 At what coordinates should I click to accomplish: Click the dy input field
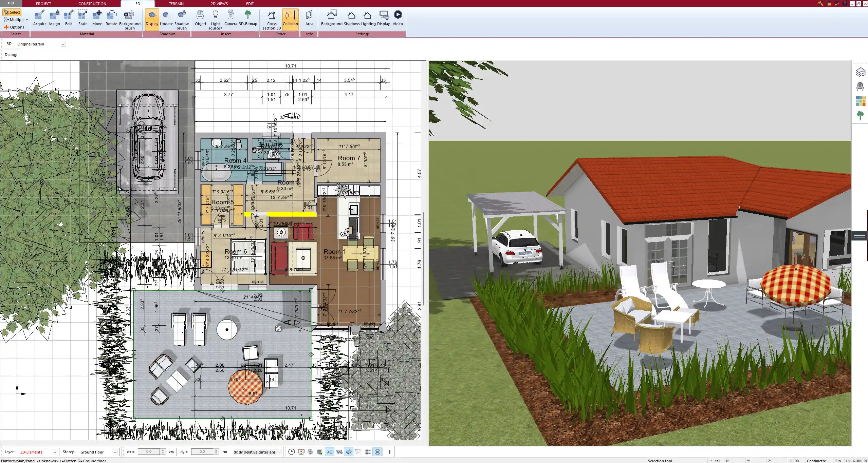tap(202, 452)
